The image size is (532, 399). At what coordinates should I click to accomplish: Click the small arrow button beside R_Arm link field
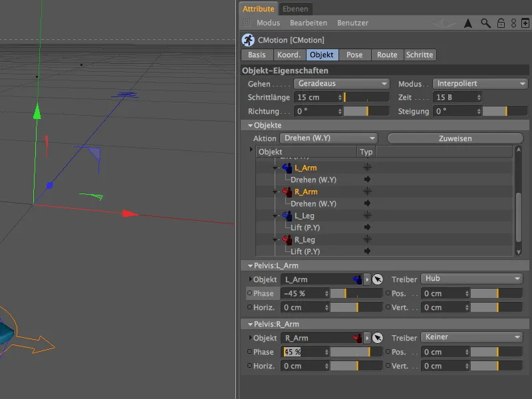coord(367,338)
